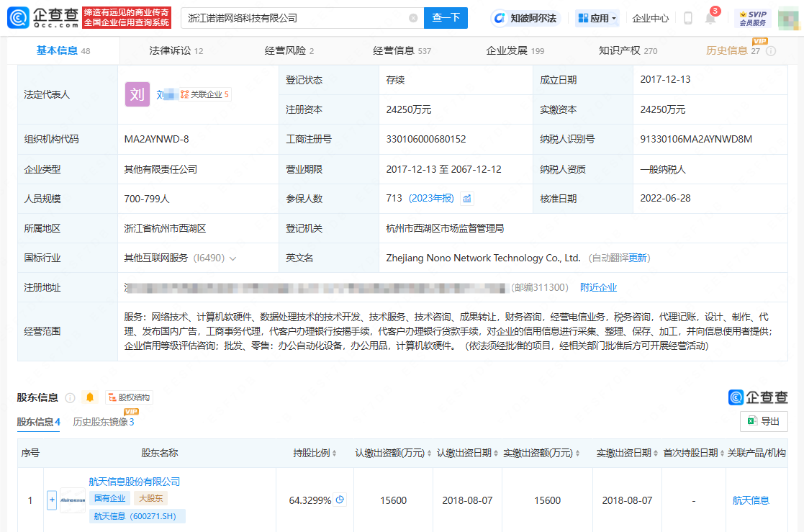Select organization code MA2AYNWD-8
This screenshot has height=532, width=804.
tap(156, 139)
